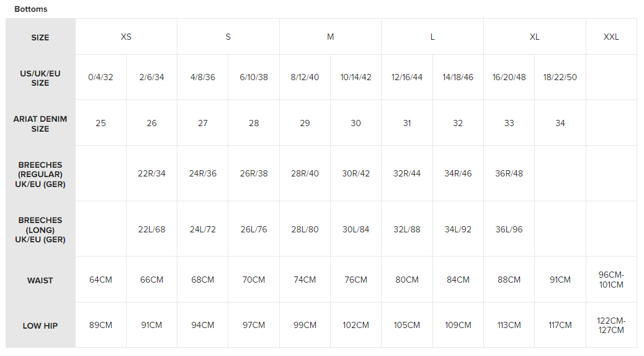Viewport: 644px width, 356px height.
Task: Click the Bottoms heading above the table
Action: (31, 9)
